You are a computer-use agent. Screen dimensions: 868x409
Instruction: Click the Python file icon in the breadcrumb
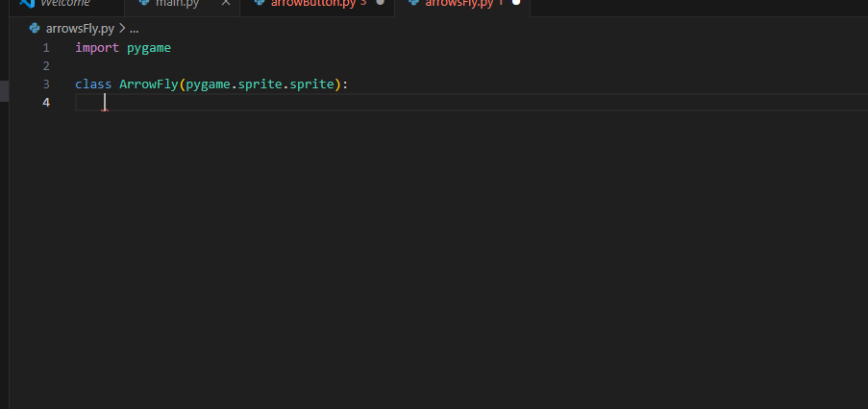(x=36, y=29)
